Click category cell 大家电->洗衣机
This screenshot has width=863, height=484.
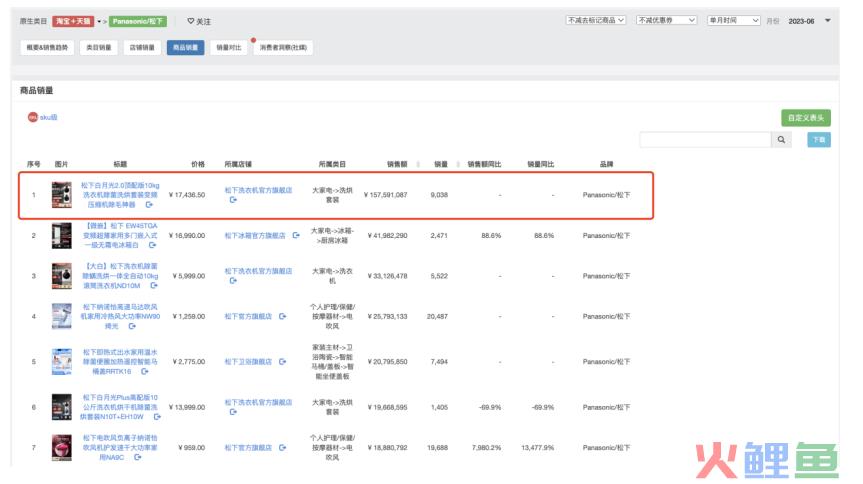(x=332, y=276)
